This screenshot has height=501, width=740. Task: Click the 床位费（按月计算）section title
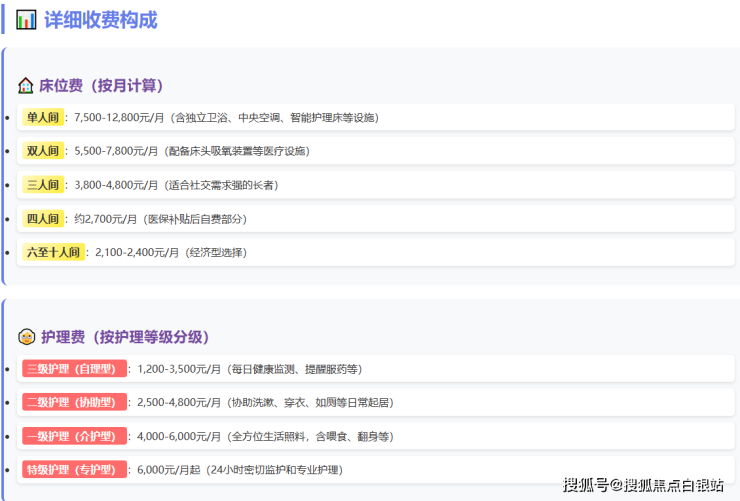[x=101, y=86]
